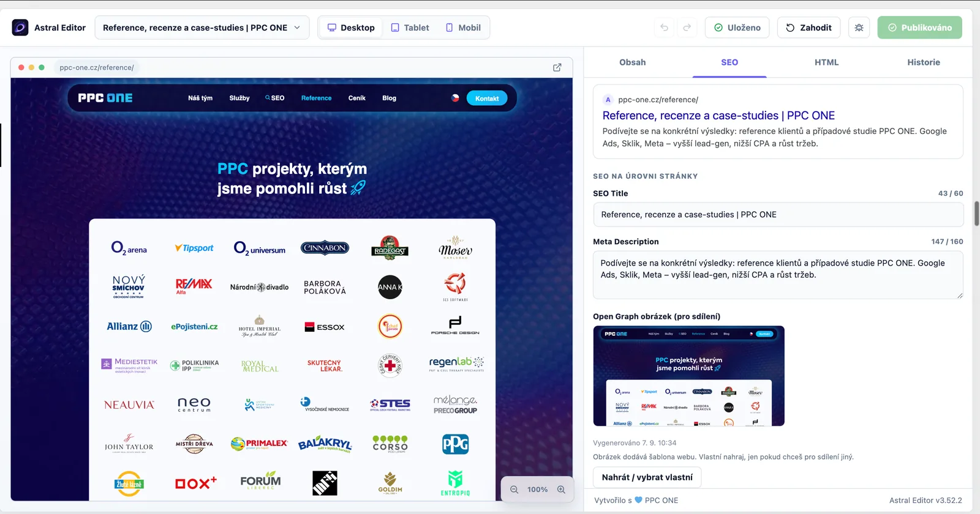Click the Entropiq logo

point(455,483)
